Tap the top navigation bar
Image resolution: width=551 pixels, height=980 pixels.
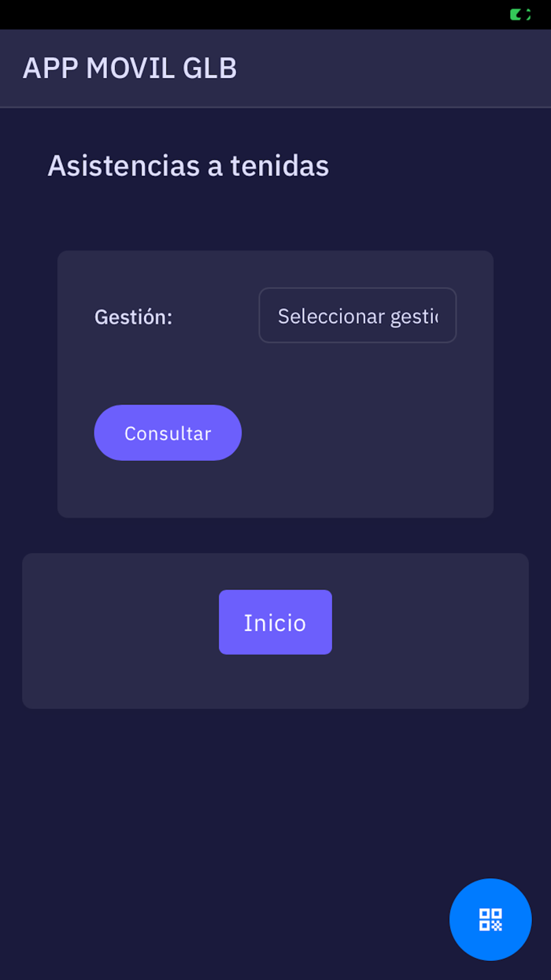click(275, 69)
